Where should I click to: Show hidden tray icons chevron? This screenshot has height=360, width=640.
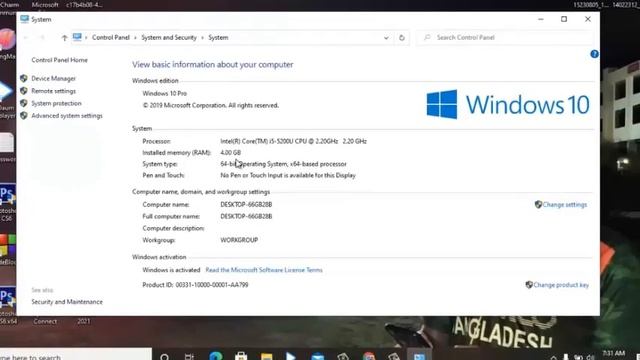point(553,357)
